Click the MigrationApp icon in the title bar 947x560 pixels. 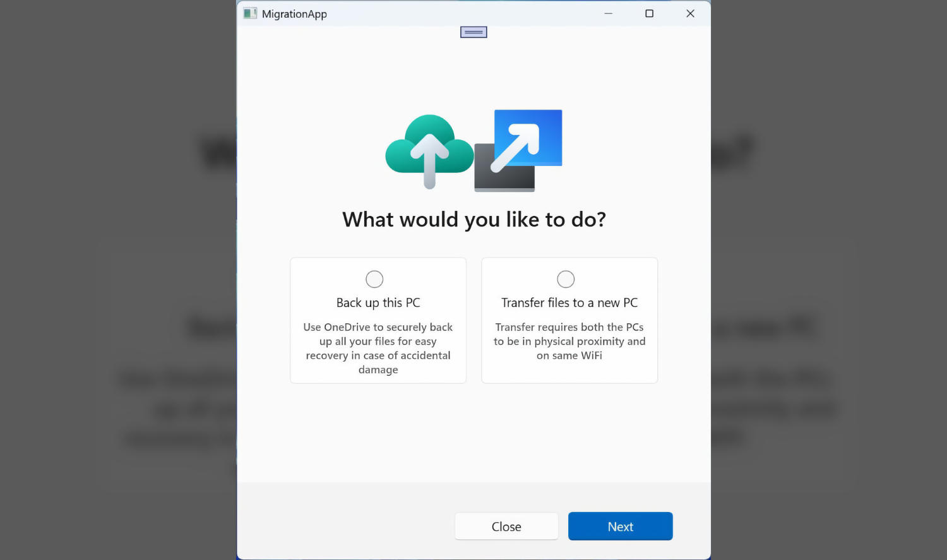(x=250, y=13)
